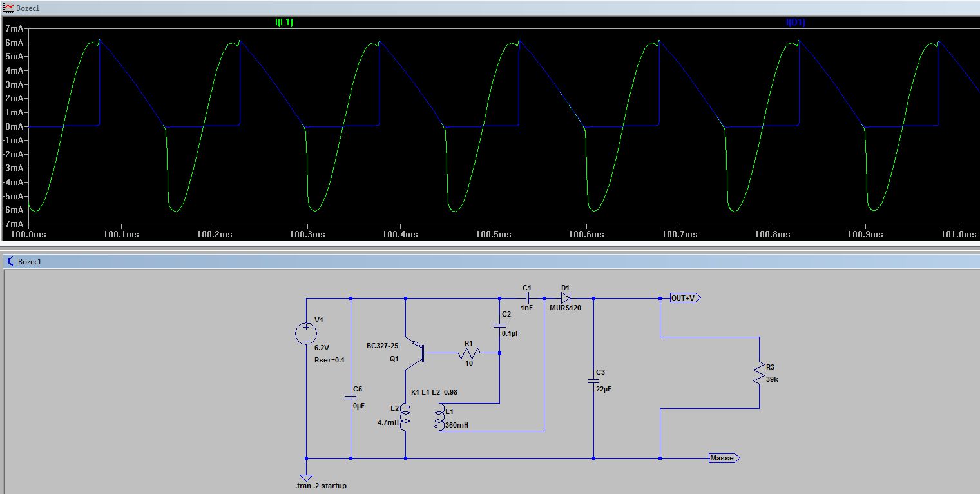This screenshot has height=494, width=980.
Task: Click the ground symbol below V1
Action: (306, 477)
